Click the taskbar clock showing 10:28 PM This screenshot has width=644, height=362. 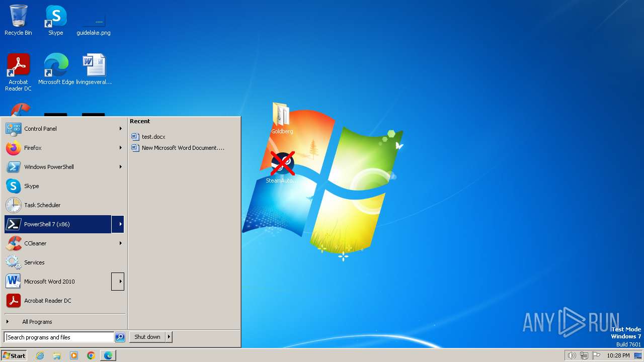click(618, 355)
